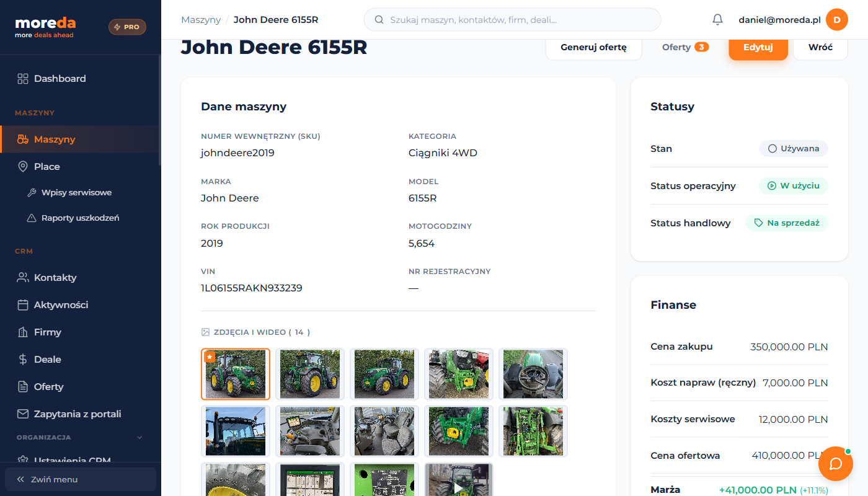This screenshot has height=496, width=868.
Task: Open the Dashboard page
Action: click(81, 79)
